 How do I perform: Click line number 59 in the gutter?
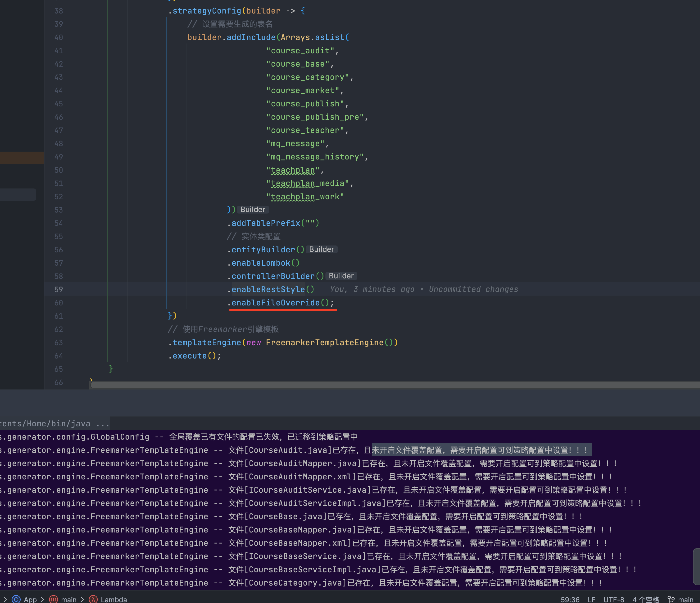tap(58, 289)
